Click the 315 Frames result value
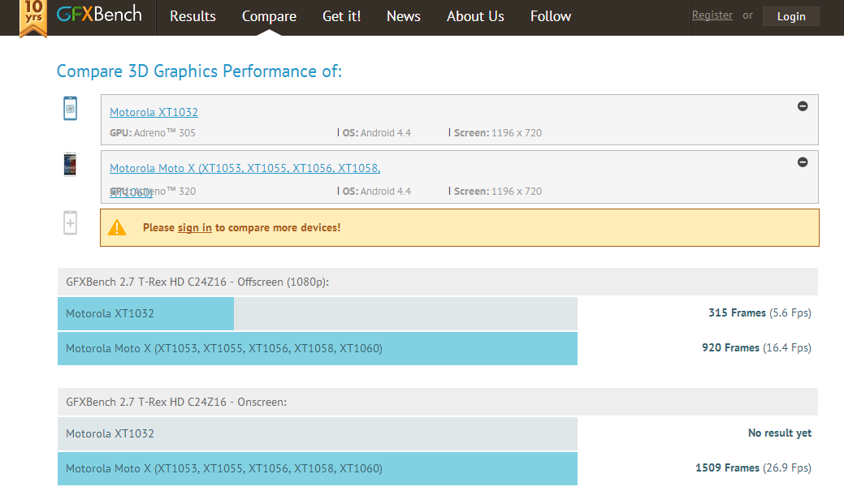This screenshot has width=844, height=504. [x=760, y=313]
